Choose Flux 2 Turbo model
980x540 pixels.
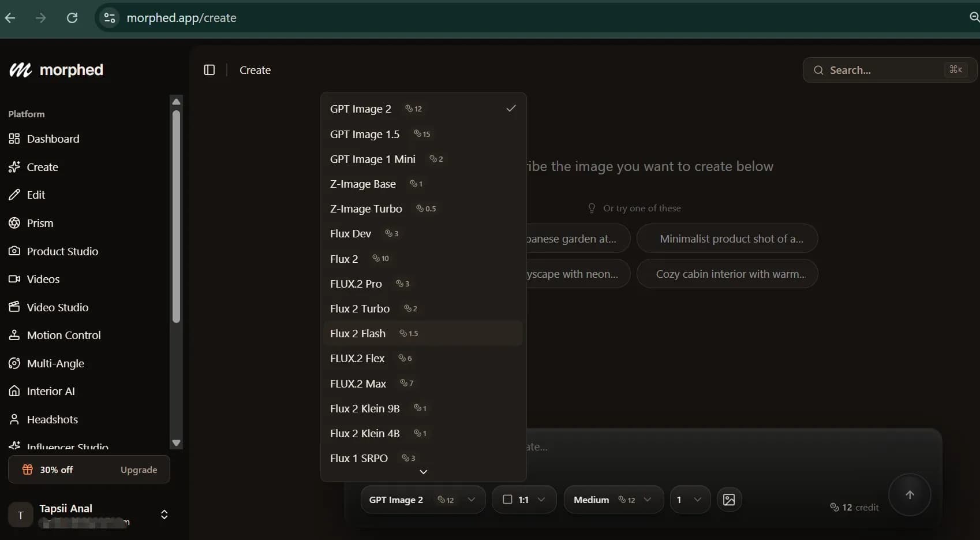pyautogui.click(x=423, y=308)
